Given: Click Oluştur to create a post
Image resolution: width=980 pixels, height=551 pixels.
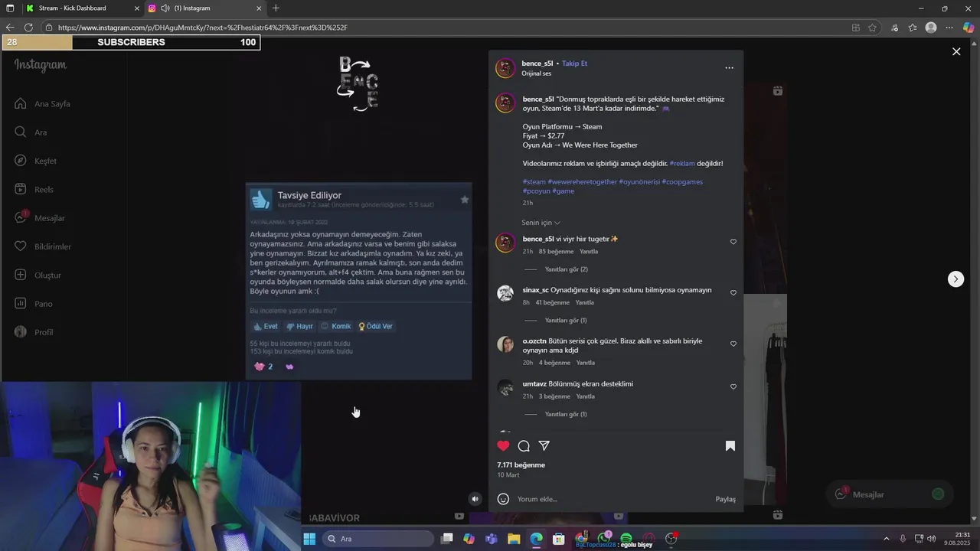Looking at the screenshot, I should tap(38, 275).
